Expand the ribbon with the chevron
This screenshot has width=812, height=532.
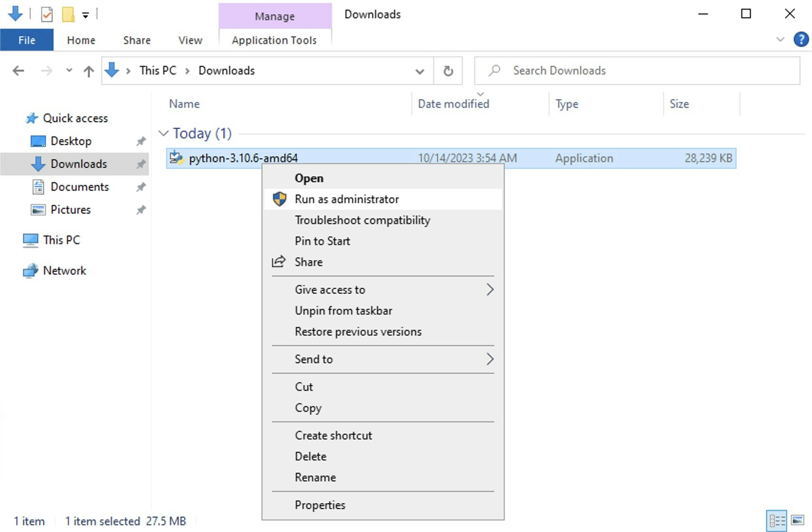(x=781, y=39)
